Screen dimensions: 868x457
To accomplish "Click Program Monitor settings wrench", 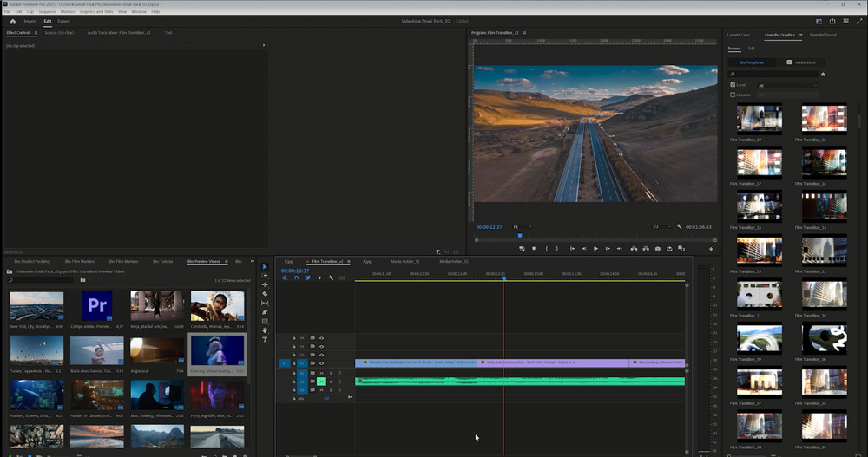I will tap(680, 227).
